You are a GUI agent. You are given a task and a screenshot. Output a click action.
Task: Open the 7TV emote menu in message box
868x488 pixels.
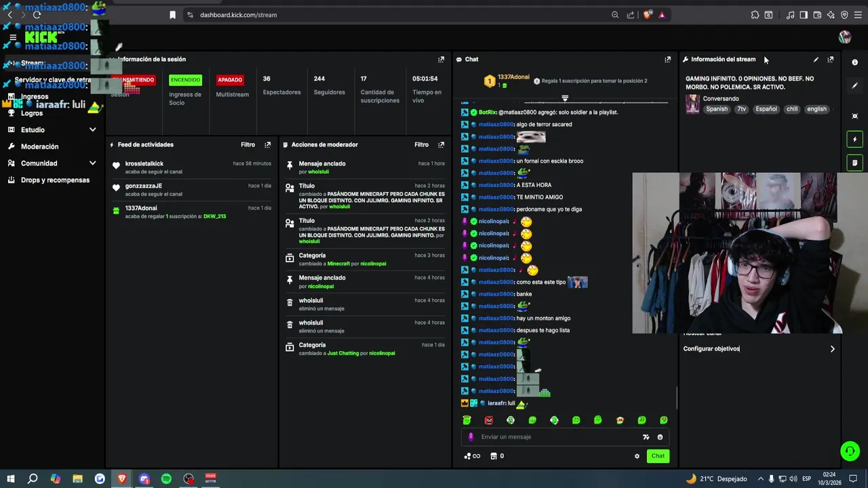tap(646, 437)
